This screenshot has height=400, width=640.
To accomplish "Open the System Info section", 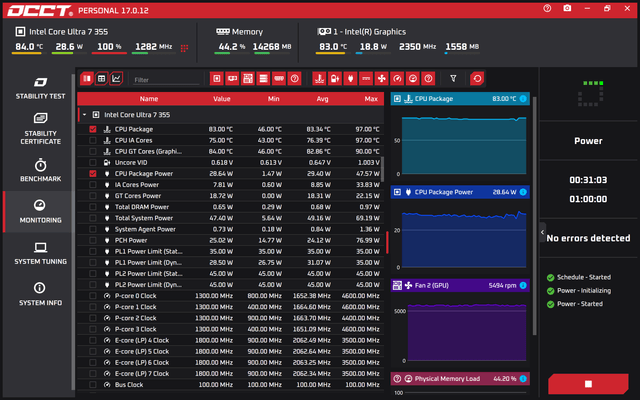I will point(40,294).
